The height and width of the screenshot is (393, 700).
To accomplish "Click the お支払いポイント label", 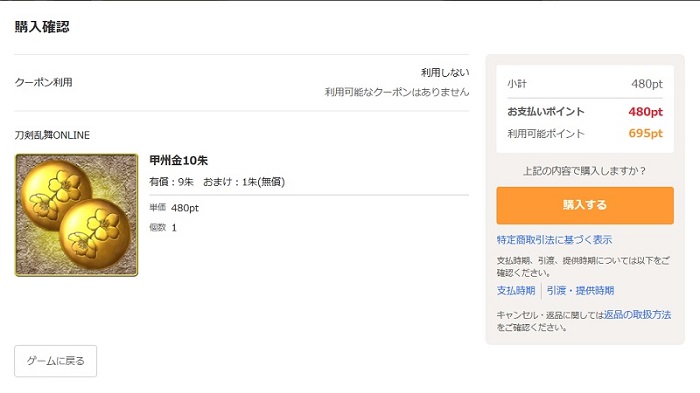I will 546,112.
